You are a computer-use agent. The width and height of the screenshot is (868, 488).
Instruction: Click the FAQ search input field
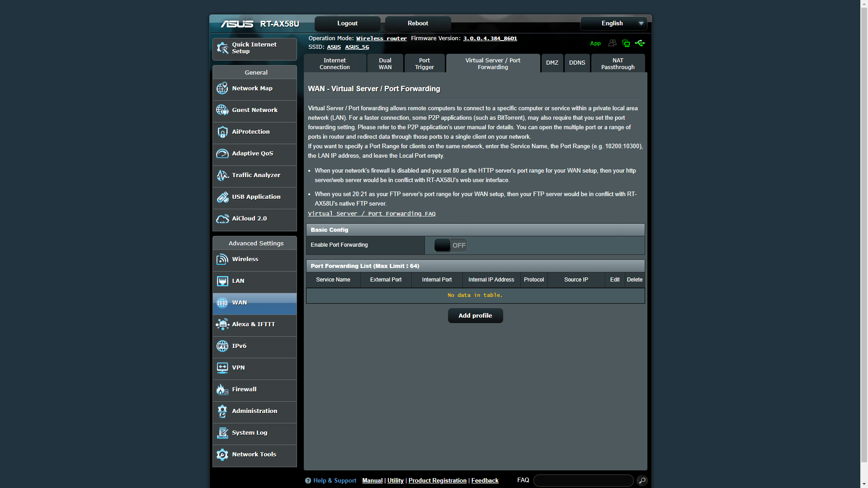pyautogui.click(x=583, y=481)
